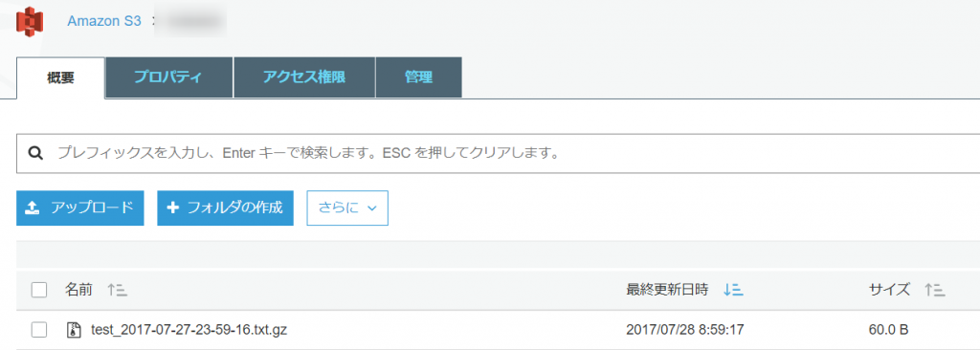
Task: Expand the さらに dropdown
Action: coord(347,208)
